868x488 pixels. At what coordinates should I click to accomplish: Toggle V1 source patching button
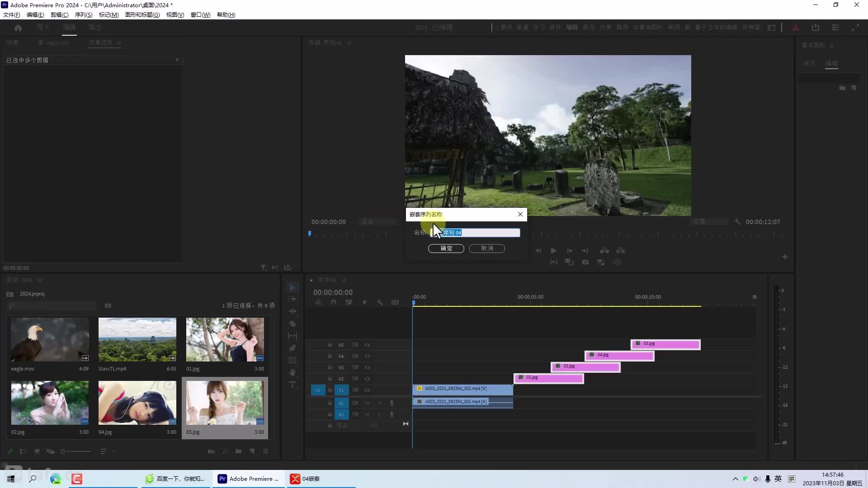[x=318, y=390]
